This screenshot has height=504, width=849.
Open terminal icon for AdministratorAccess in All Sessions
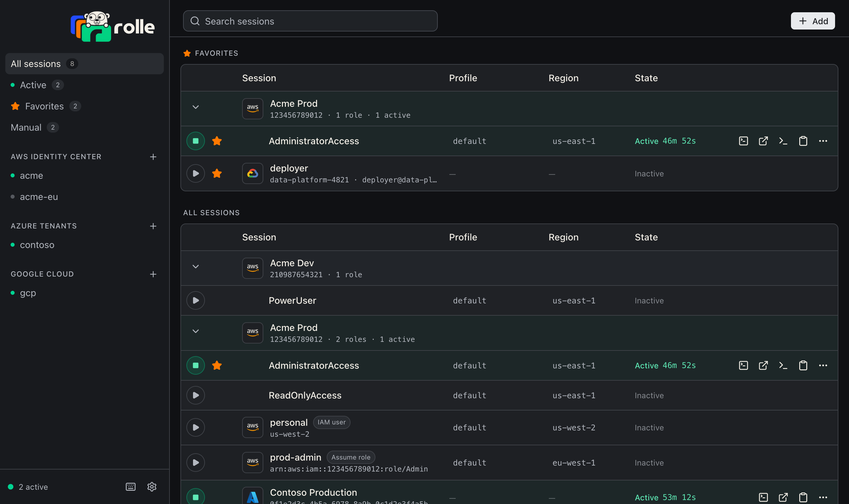pyautogui.click(x=744, y=365)
